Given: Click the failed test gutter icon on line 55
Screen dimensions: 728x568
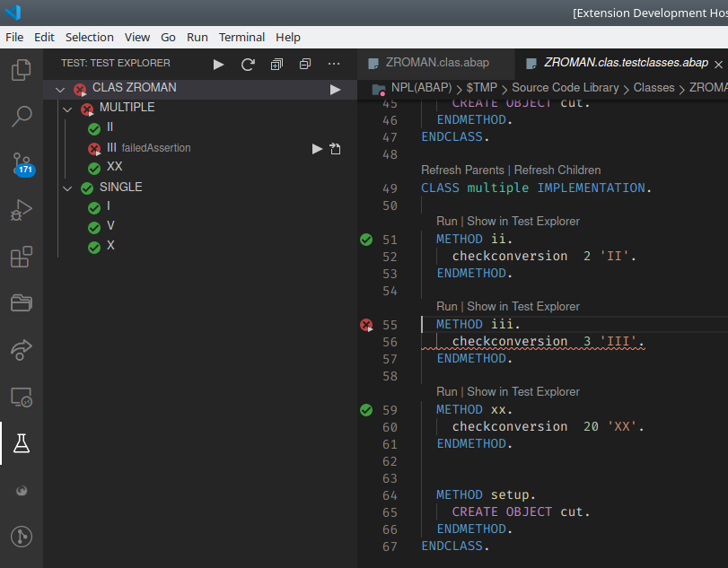Looking at the screenshot, I should pos(366,325).
